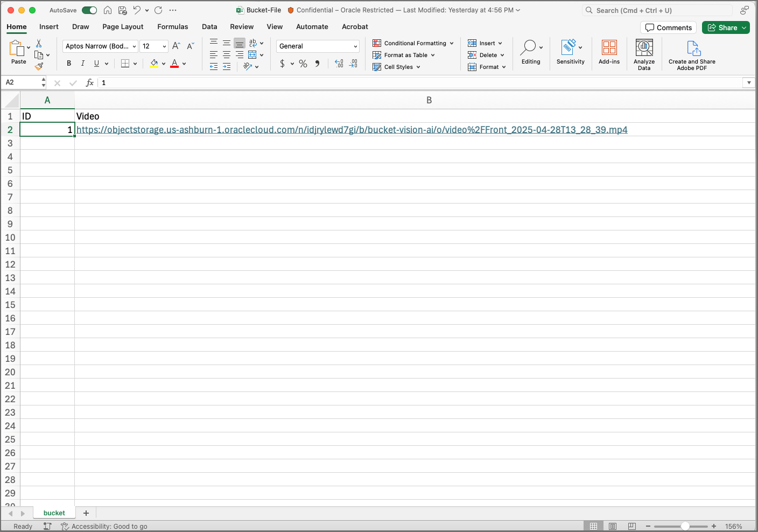Open the Automate tab

tap(312, 26)
